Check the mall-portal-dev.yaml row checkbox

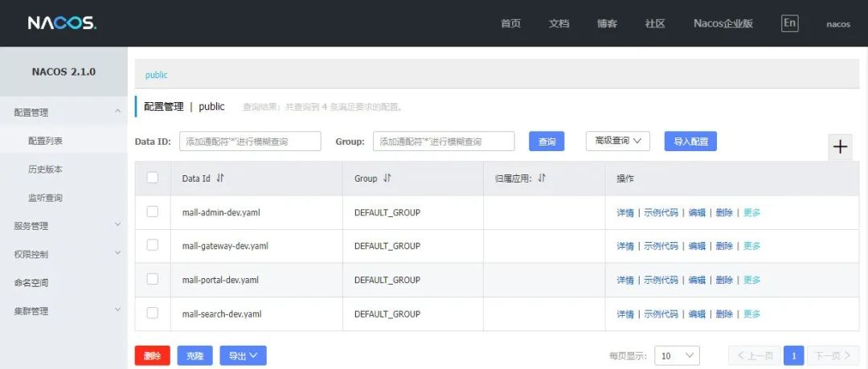tap(152, 279)
